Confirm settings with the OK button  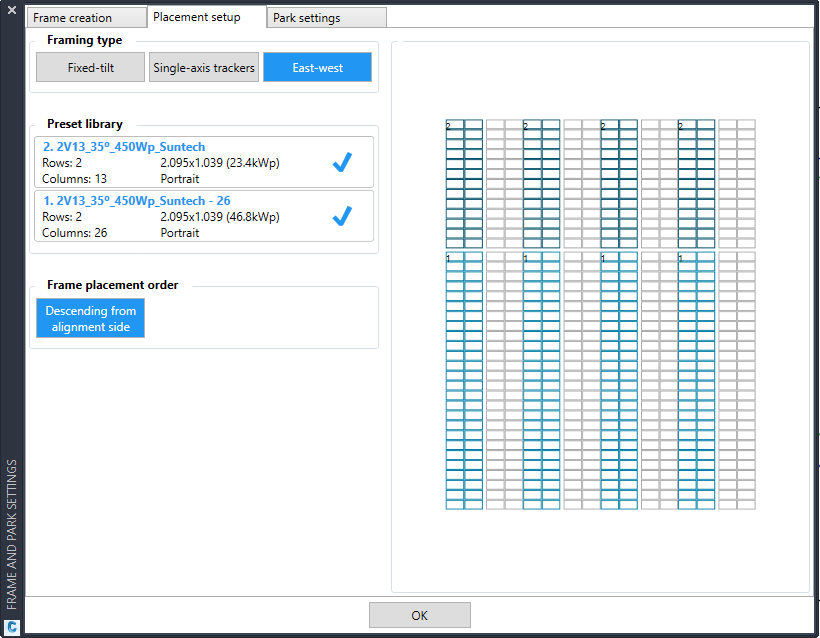(x=419, y=615)
